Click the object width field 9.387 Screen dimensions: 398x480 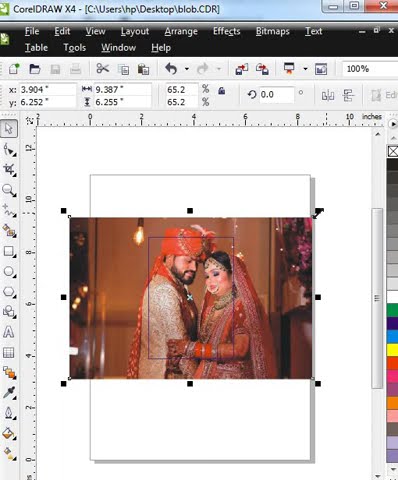point(122,89)
